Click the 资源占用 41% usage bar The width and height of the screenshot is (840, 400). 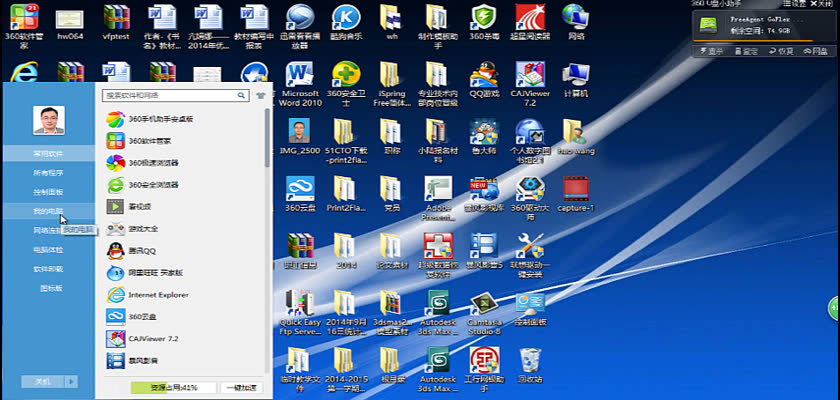[x=174, y=388]
